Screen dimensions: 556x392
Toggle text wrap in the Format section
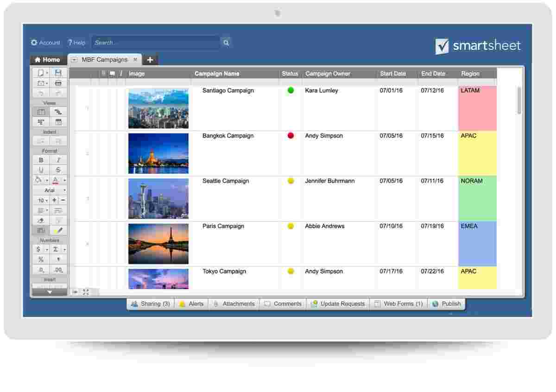click(x=58, y=210)
